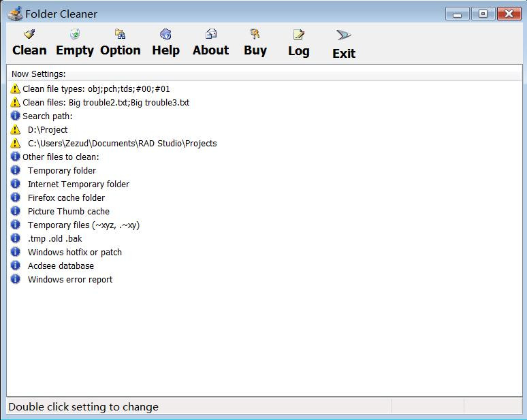Select the 'Temporary folder' text
527x420 pixels.
pyautogui.click(x=62, y=171)
